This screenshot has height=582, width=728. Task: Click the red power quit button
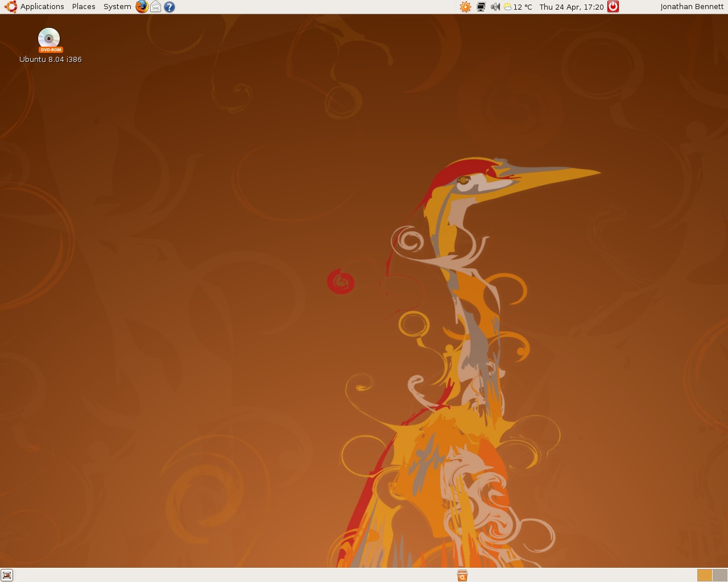pos(613,7)
